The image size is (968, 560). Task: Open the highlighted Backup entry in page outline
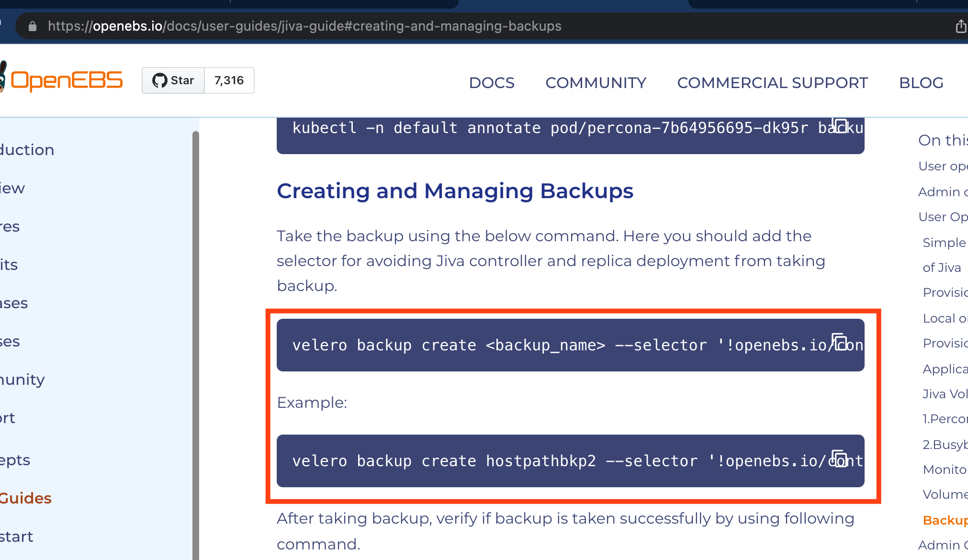(945, 520)
